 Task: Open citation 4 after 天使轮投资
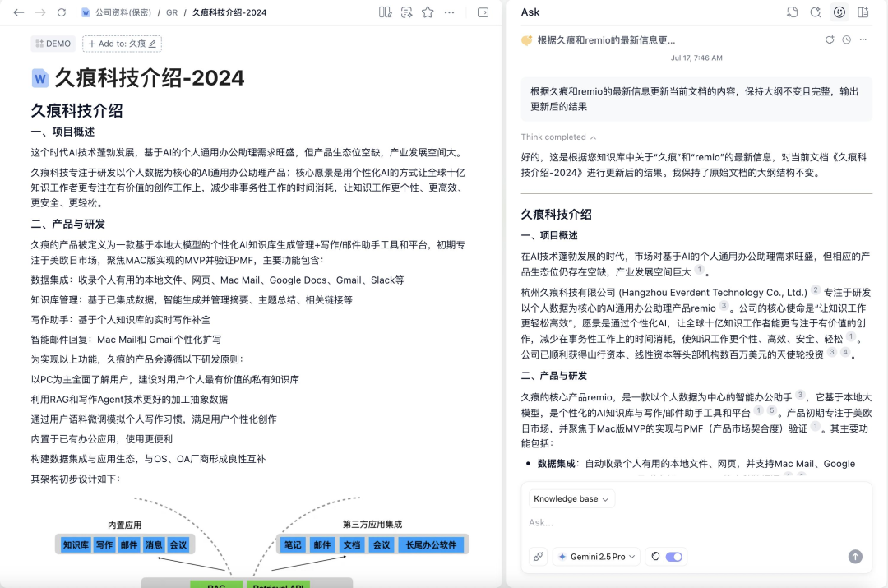pyautogui.click(x=845, y=352)
